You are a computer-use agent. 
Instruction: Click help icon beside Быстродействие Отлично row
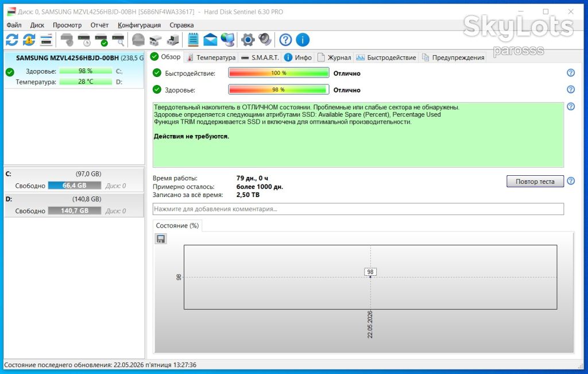click(571, 73)
